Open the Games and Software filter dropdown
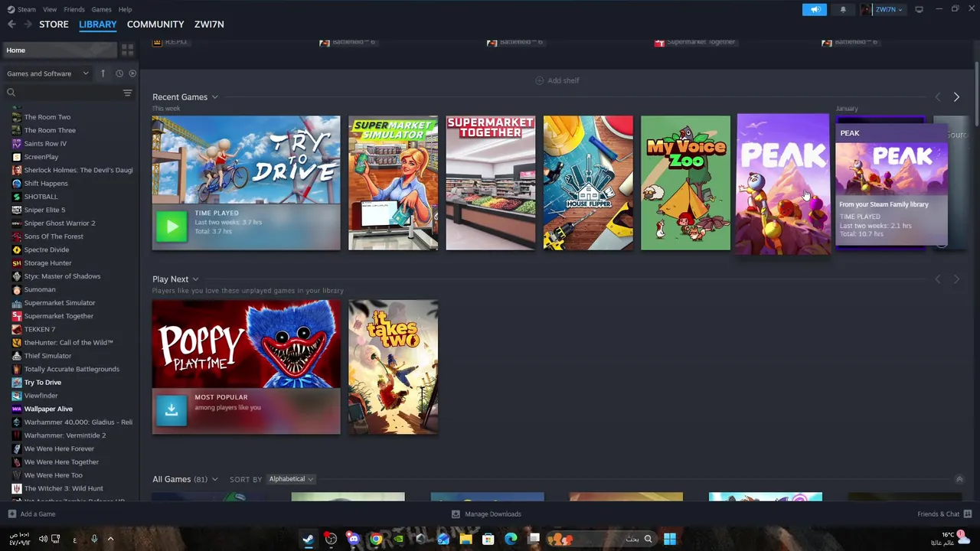Viewport: 980px width, 551px height. tap(47, 73)
